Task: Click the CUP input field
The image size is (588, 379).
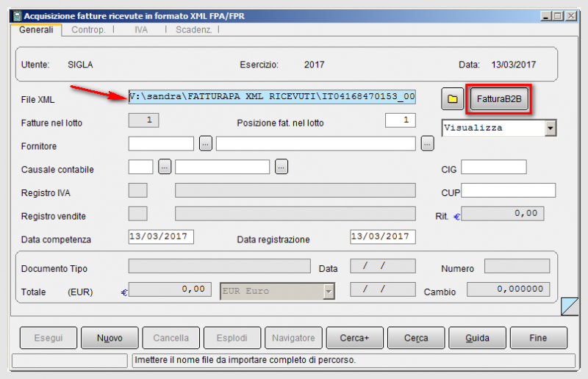Action: pyautogui.click(x=508, y=190)
